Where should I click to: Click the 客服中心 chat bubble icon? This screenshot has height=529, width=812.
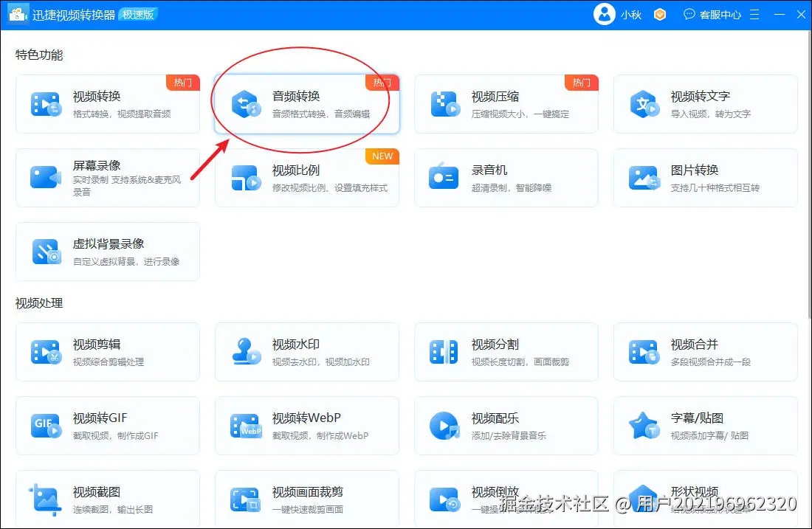click(689, 15)
